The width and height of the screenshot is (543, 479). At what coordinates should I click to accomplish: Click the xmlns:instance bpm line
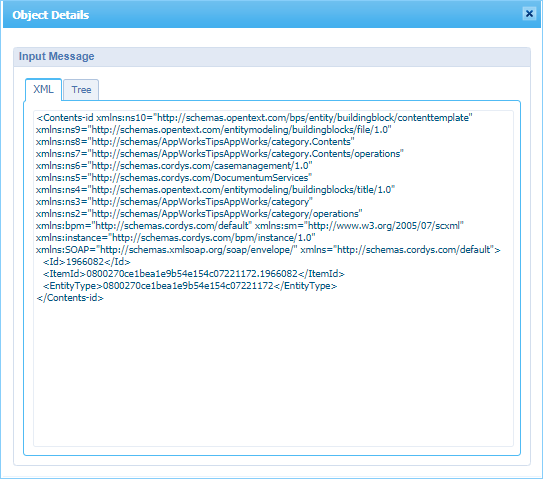coord(175,238)
